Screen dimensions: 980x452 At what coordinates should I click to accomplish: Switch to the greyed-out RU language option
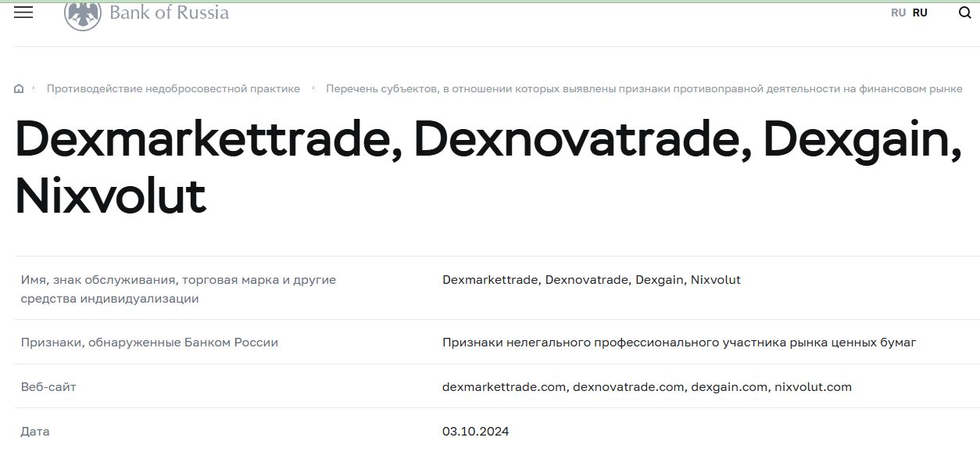pyautogui.click(x=897, y=13)
